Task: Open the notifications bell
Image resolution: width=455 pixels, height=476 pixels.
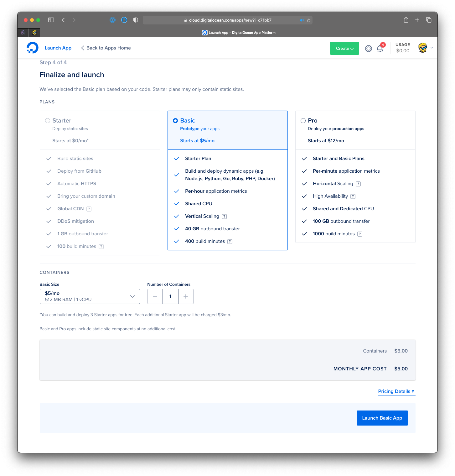Action: coord(380,49)
